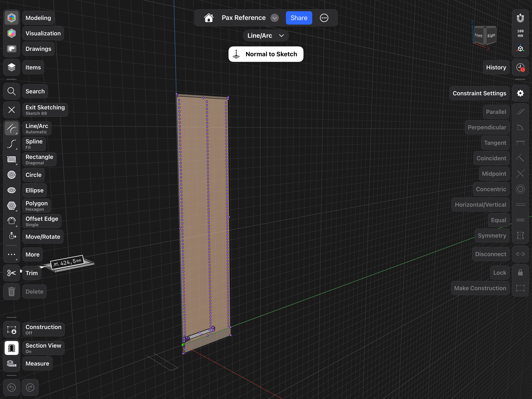
Task: Click the Front face of view cube
Action: coord(478,36)
